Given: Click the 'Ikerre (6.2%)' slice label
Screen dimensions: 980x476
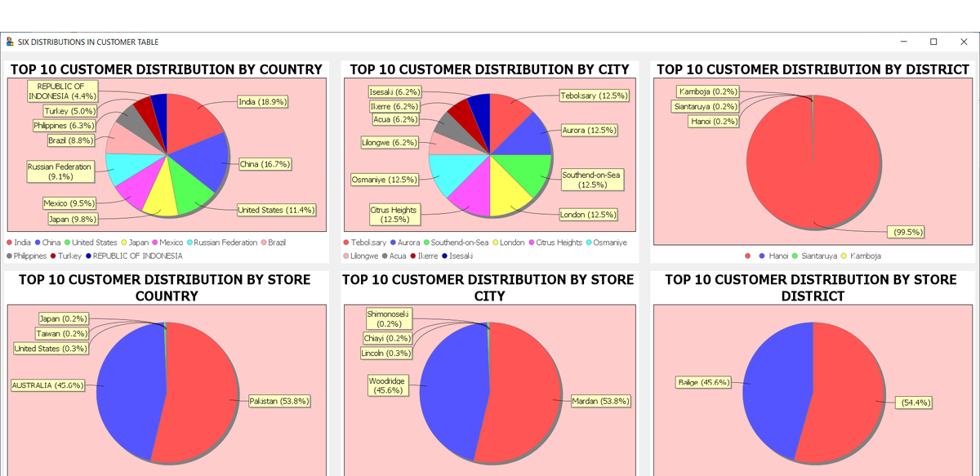Looking at the screenshot, I should pos(394,106).
